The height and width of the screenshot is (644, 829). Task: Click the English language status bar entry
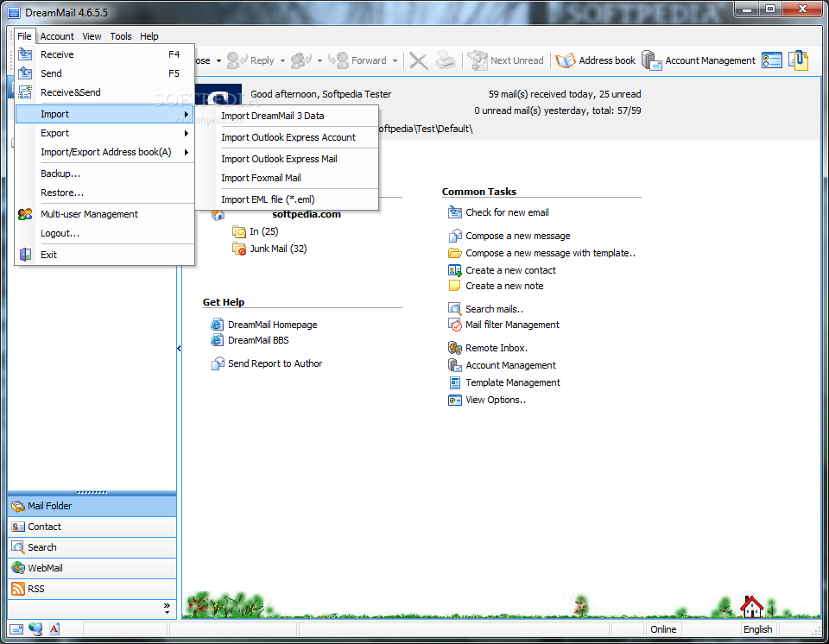tap(757, 629)
